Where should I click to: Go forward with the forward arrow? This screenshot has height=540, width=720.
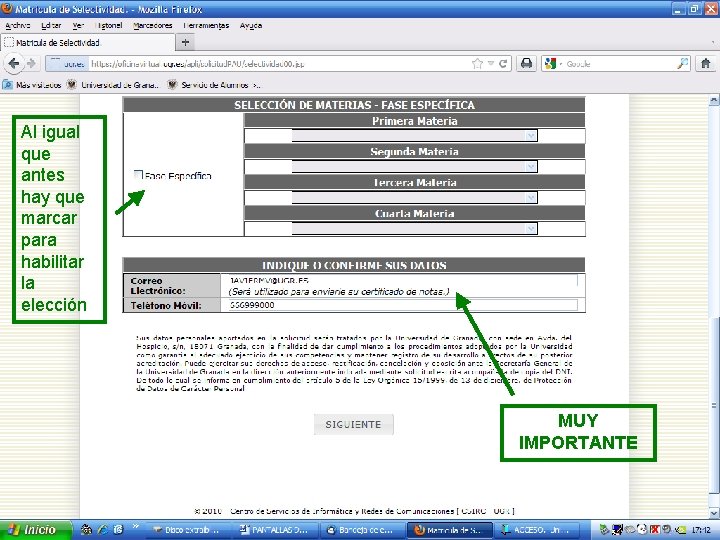(x=31, y=63)
